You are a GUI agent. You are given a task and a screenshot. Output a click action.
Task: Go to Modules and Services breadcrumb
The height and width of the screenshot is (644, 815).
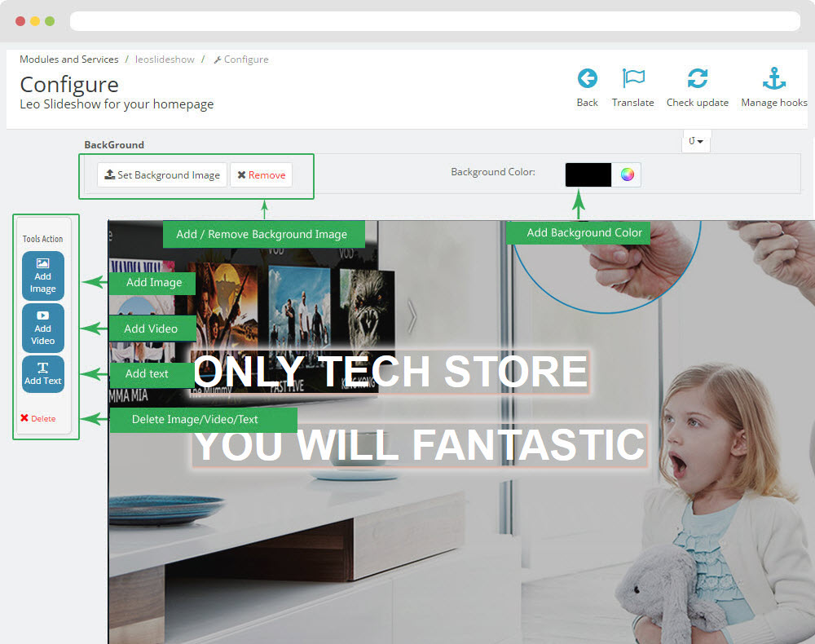[x=69, y=60]
